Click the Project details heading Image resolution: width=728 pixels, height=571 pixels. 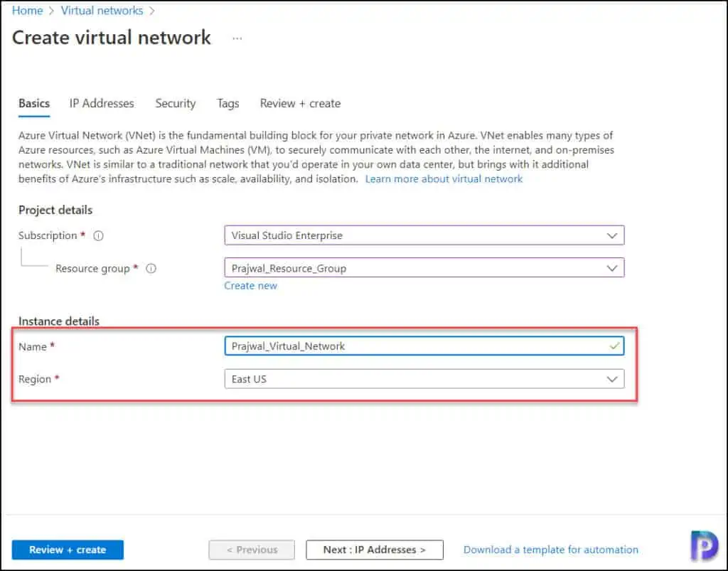pos(55,210)
